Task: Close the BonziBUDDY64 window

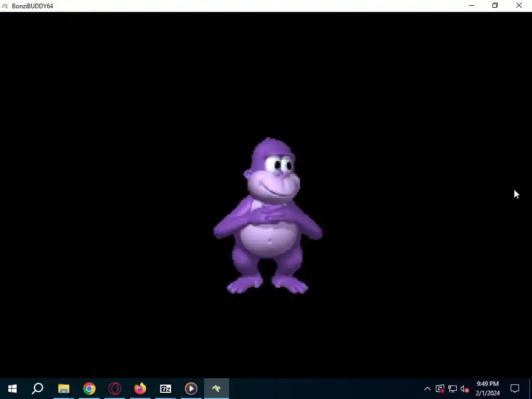Action: (519, 5)
